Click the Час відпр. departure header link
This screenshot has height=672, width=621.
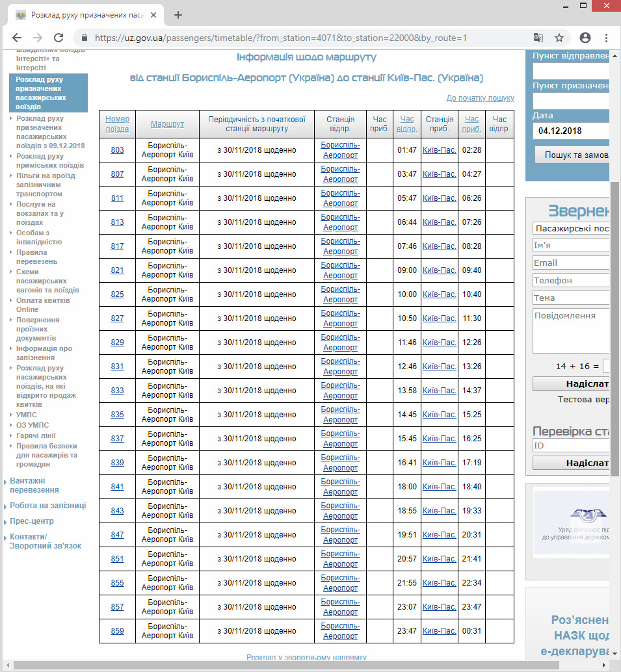(x=407, y=124)
